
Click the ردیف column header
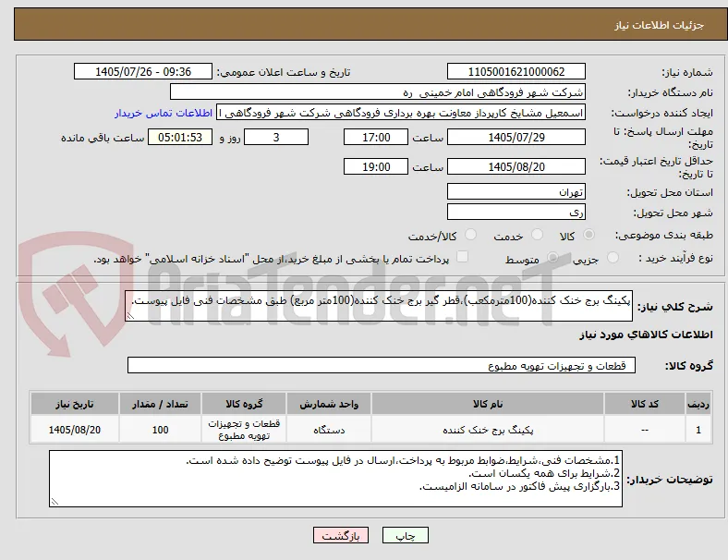coord(698,404)
